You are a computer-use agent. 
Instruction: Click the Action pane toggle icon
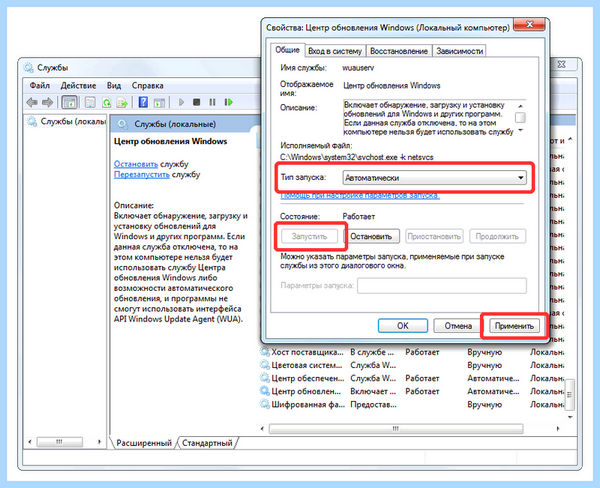pyautogui.click(x=159, y=103)
